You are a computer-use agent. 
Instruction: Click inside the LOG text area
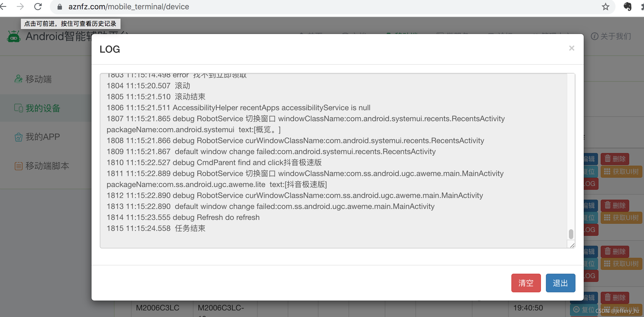(333, 161)
